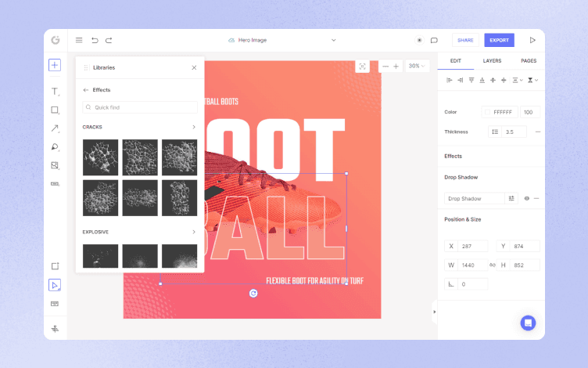Click the align vertical center icon
The image size is (588, 368).
[493, 80]
